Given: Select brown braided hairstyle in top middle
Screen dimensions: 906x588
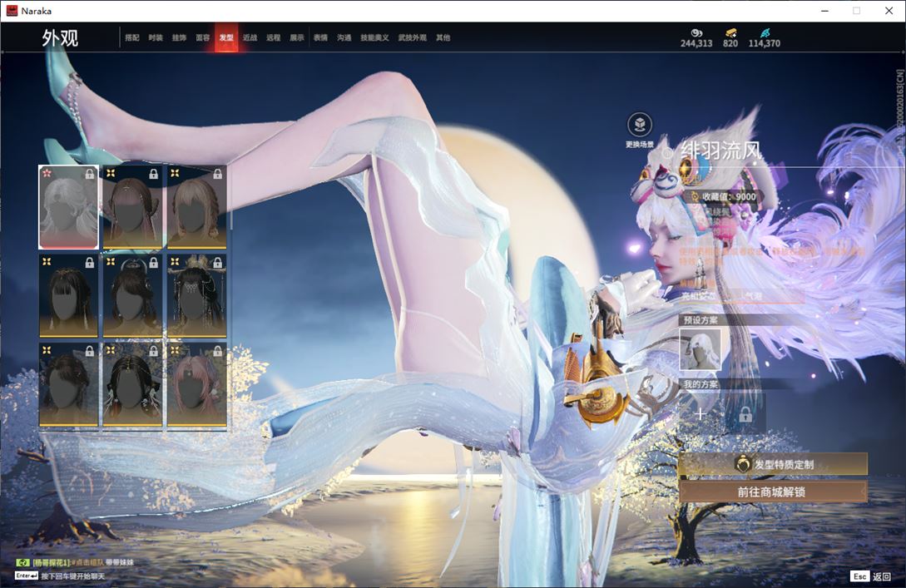Looking at the screenshot, I should click(x=132, y=207).
